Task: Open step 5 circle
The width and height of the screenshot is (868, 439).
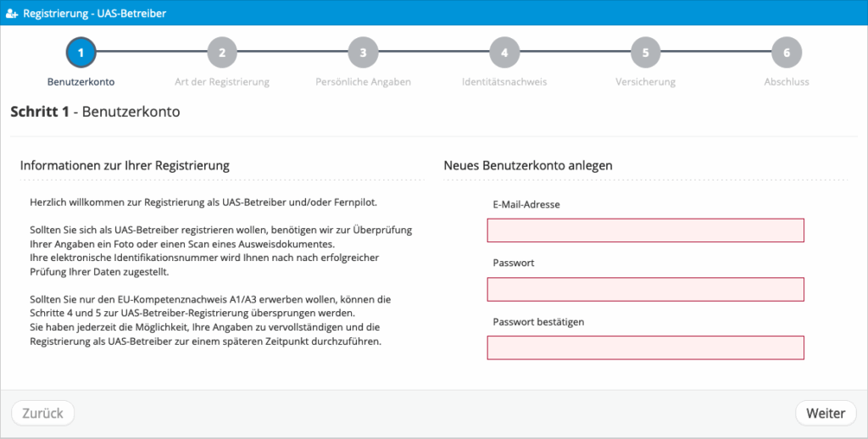Action: click(645, 53)
